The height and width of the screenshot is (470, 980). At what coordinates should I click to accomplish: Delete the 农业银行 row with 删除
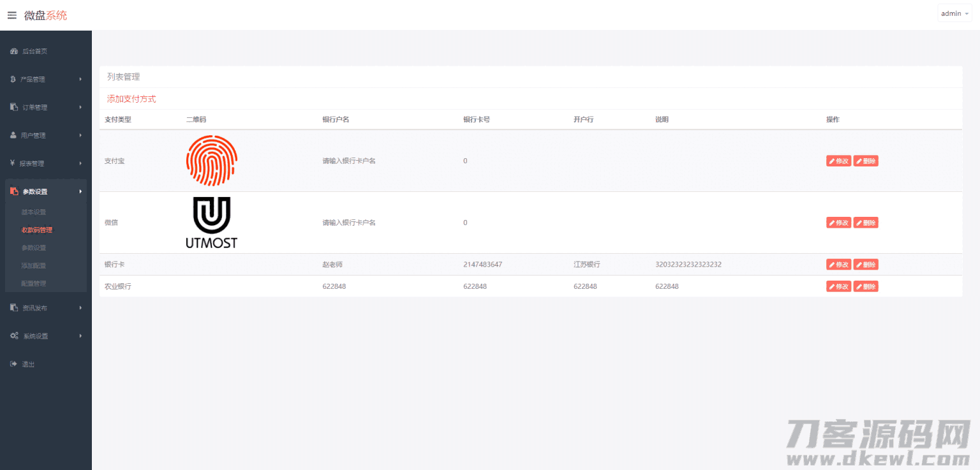point(866,286)
